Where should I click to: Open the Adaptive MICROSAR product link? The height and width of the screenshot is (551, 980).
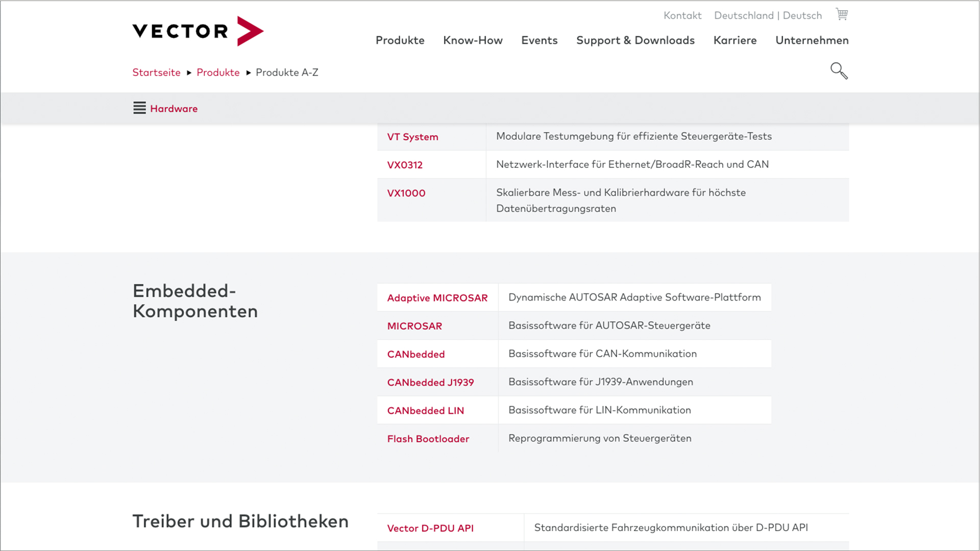click(x=437, y=298)
